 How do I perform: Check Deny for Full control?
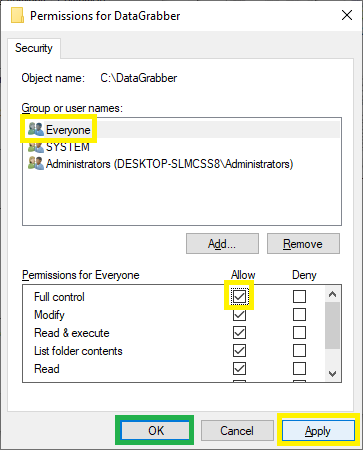coord(299,296)
